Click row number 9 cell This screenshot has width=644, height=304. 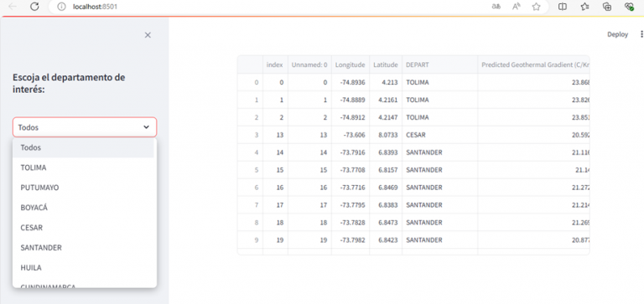point(251,240)
